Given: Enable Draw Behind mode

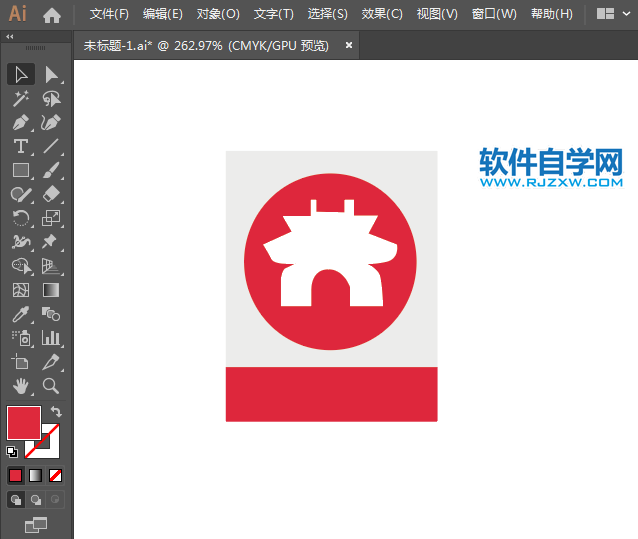Looking at the screenshot, I should coord(36,500).
